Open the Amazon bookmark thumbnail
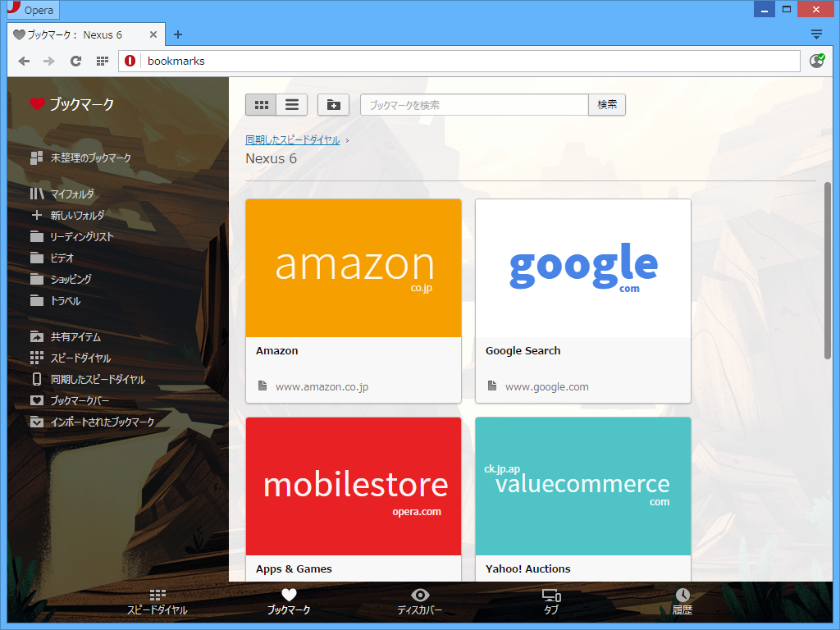 coord(354,268)
